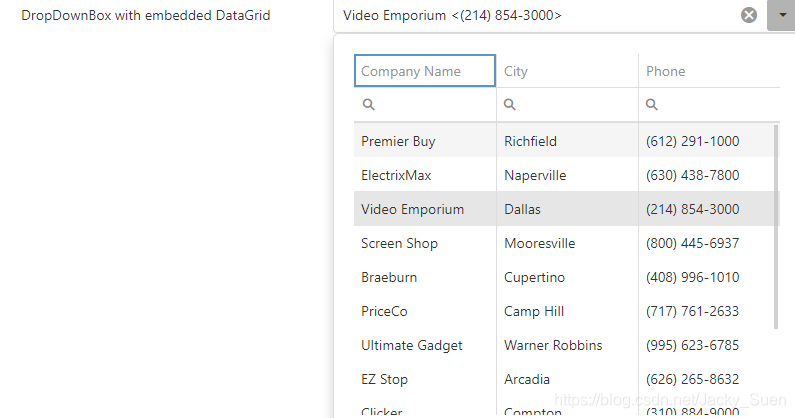Clear the selected value with X icon
Image resolution: width=795 pixels, height=418 pixels.
click(x=748, y=15)
